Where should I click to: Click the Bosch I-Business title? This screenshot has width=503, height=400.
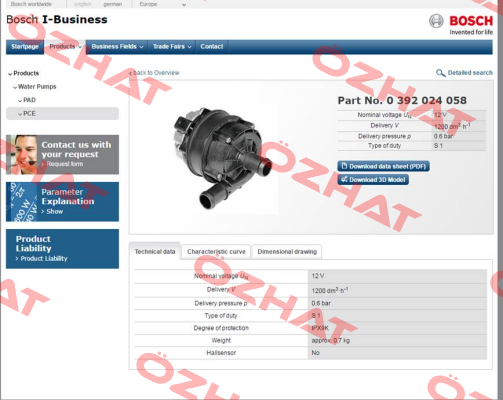click(x=57, y=20)
